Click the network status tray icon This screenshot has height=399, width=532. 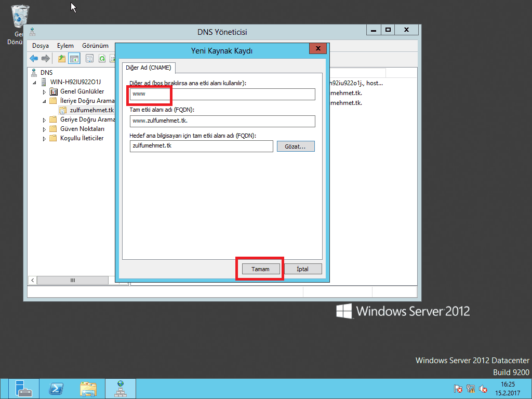[471, 389]
